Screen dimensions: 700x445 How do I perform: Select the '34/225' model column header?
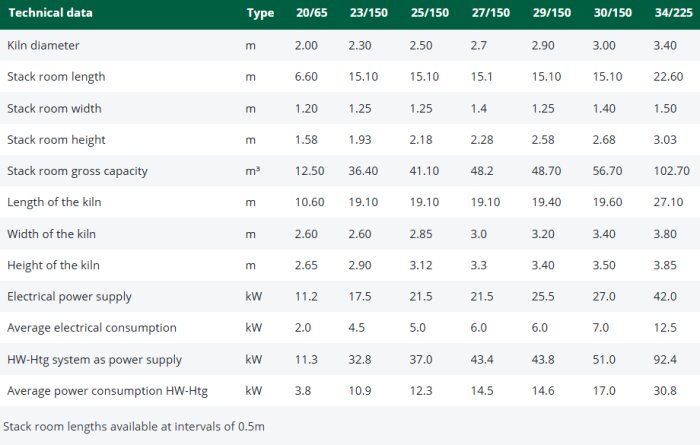tap(671, 13)
